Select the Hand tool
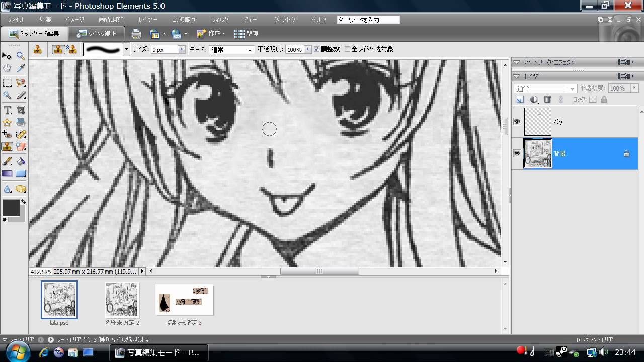Screen dimensions: 644x362 coord(7,68)
